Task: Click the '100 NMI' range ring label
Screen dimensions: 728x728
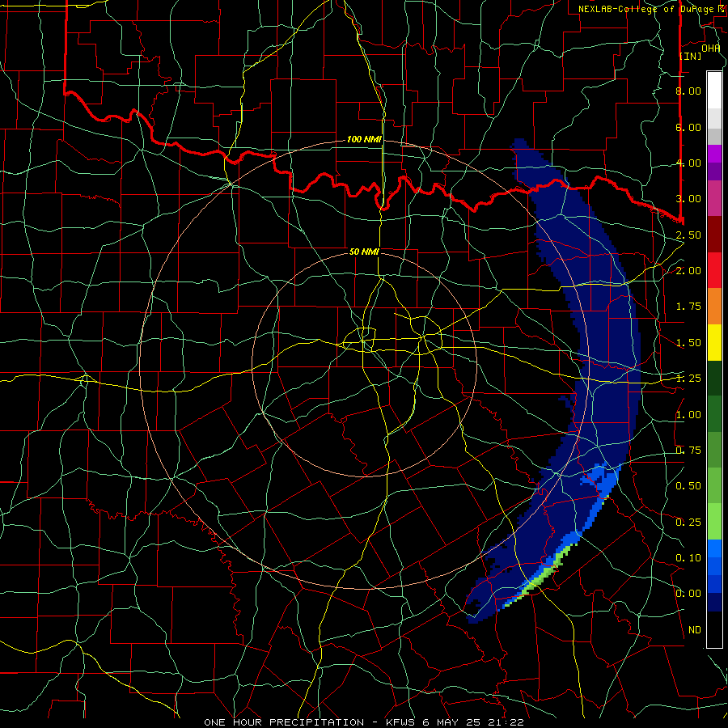Action: click(x=363, y=139)
